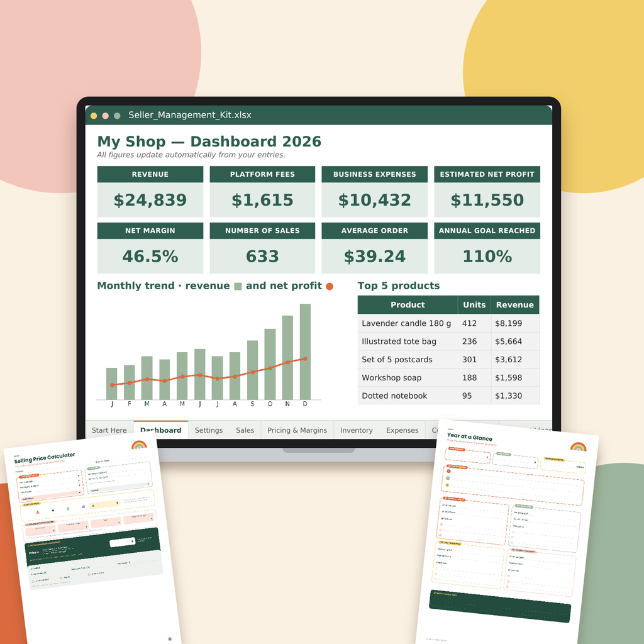The height and width of the screenshot is (644, 644).
Task: Click the Seller_Management_Kit.xlsx file title
Action: [x=190, y=115]
